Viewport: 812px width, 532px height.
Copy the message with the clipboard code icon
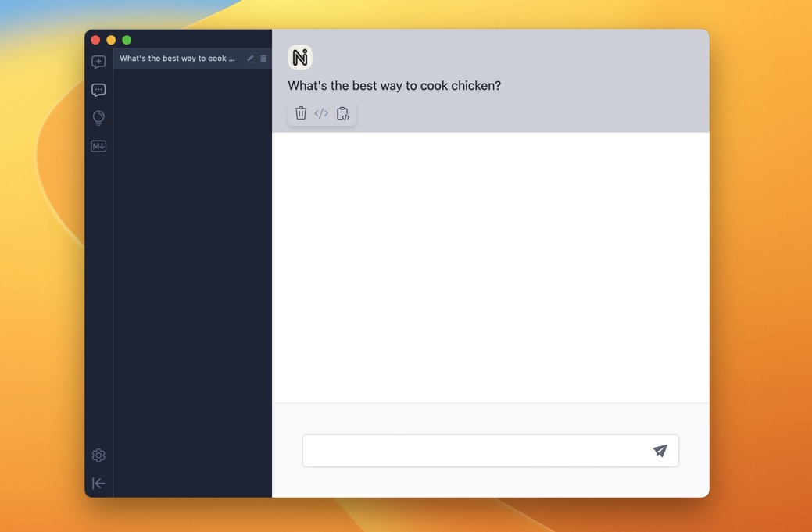coord(342,113)
